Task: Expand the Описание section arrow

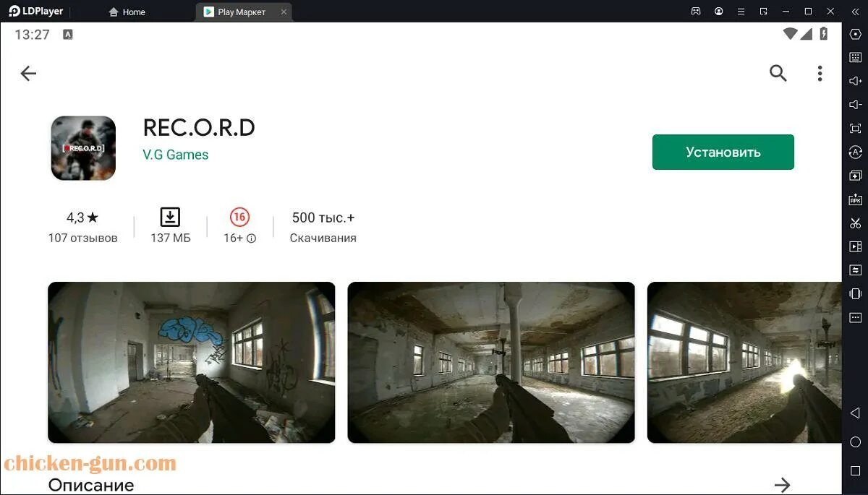Action: coord(782,484)
